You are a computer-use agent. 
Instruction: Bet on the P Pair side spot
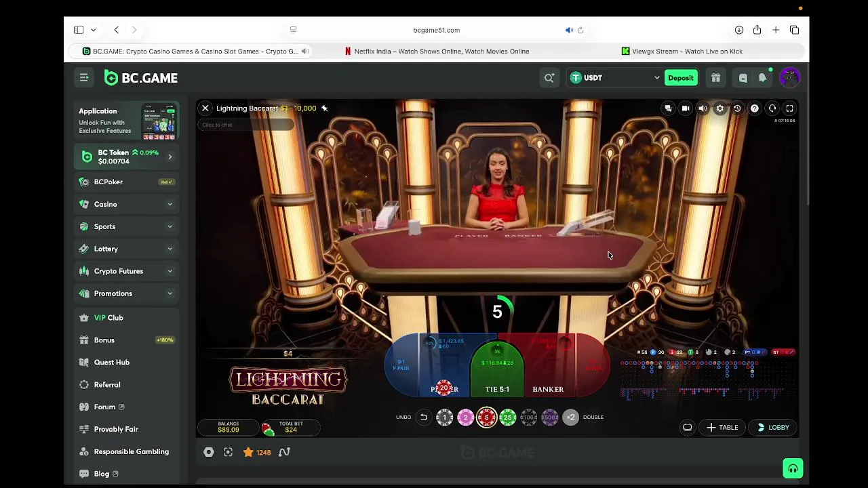coord(401,365)
